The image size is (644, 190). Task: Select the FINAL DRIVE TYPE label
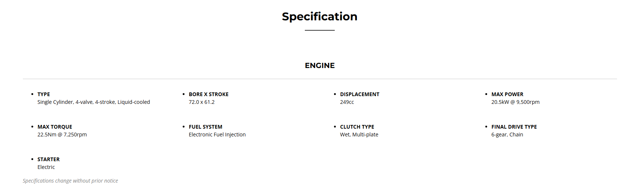(x=514, y=127)
